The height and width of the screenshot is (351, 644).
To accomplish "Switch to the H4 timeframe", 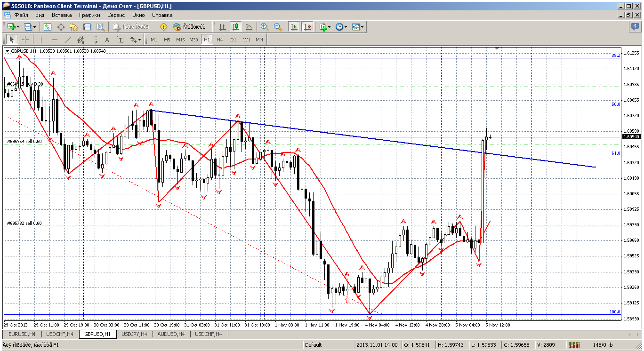I will click(220, 40).
